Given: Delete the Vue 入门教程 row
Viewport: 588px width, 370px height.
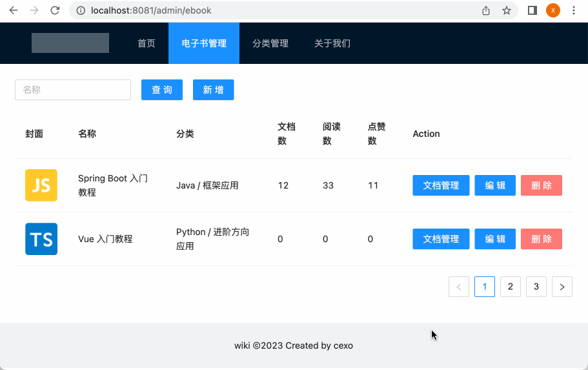Looking at the screenshot, I should point(542,239).
